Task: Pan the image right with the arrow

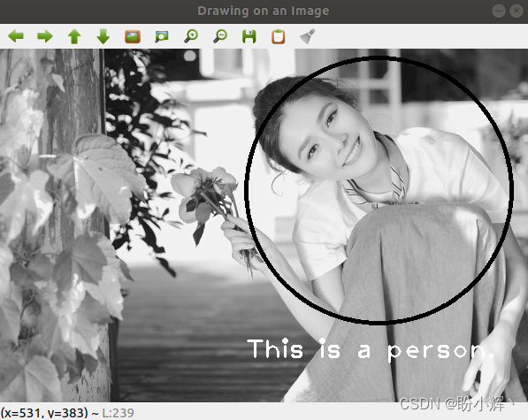Action: [x=45, y=36]
